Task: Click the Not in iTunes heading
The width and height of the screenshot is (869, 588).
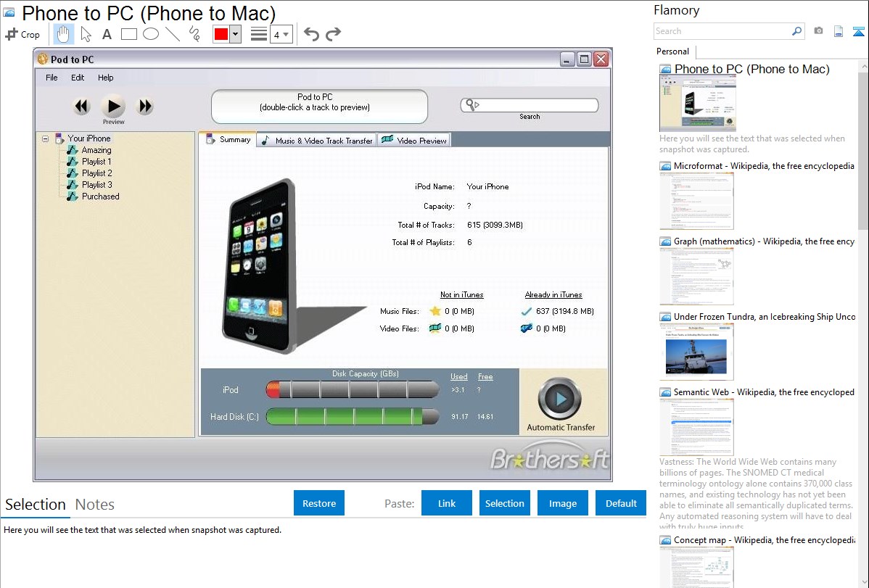Action: click(x=461, y=295)
